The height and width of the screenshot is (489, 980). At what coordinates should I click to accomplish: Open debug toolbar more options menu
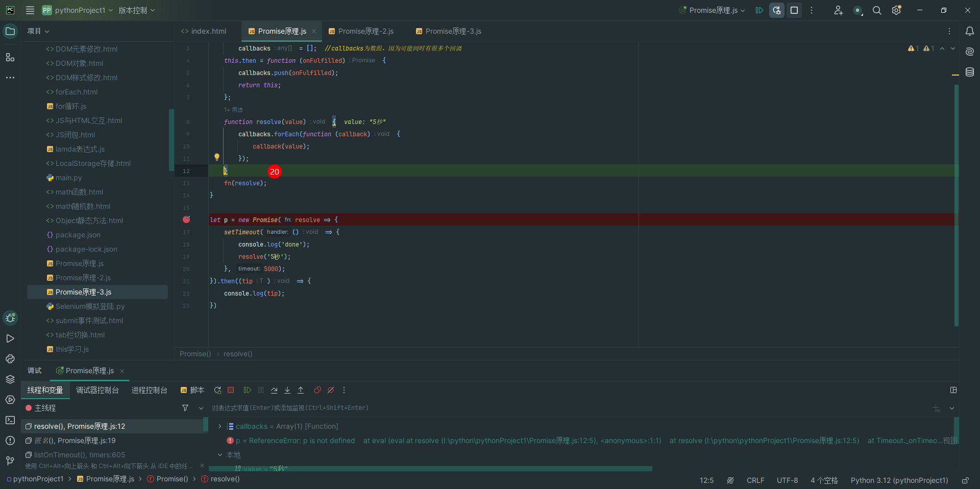344,390
